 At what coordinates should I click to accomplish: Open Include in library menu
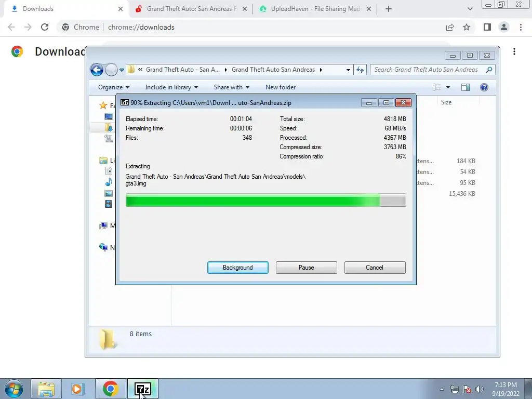click(x=171, y=87)
